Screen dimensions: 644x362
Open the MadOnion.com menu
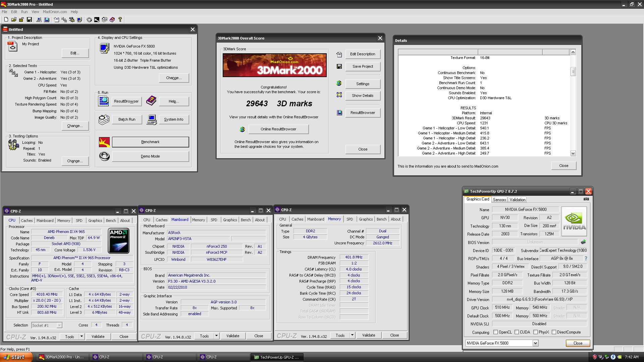pos(55,12)
